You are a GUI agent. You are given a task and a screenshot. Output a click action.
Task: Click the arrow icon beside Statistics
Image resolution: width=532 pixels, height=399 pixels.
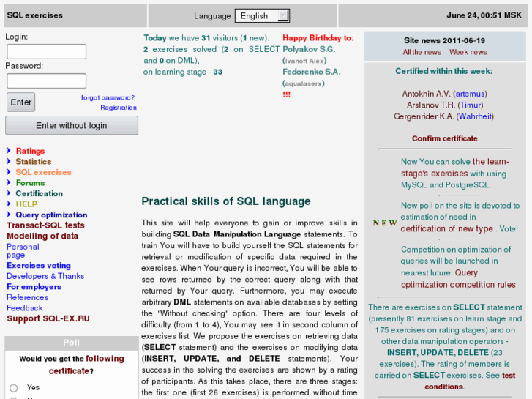click(9, 161)
